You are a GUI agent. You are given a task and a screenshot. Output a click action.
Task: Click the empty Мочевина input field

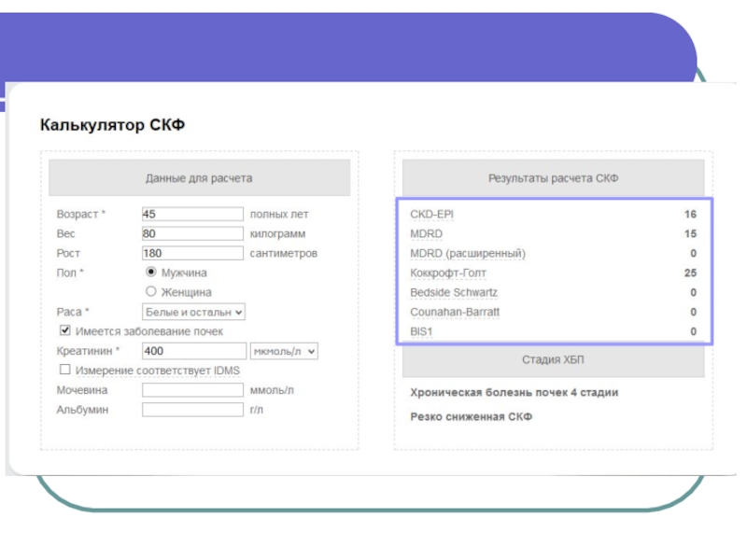[x=192, y=390]
